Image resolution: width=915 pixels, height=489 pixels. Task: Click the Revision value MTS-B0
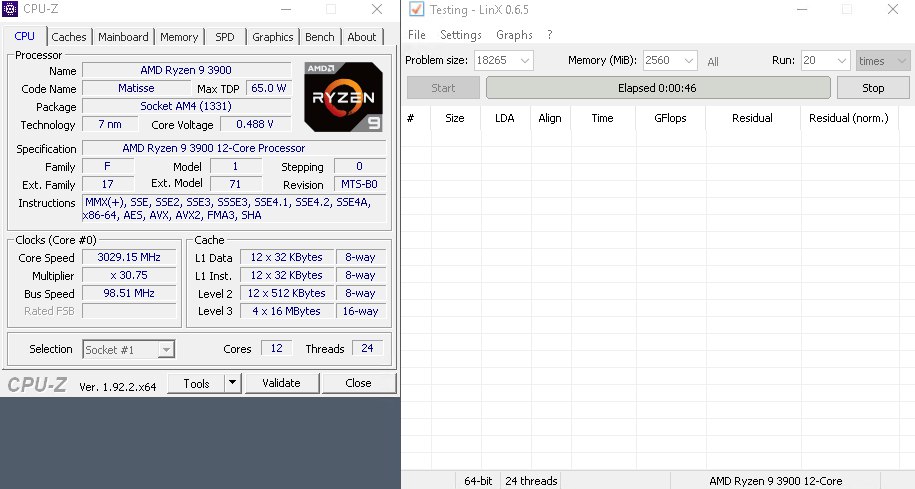pos(359,184)
